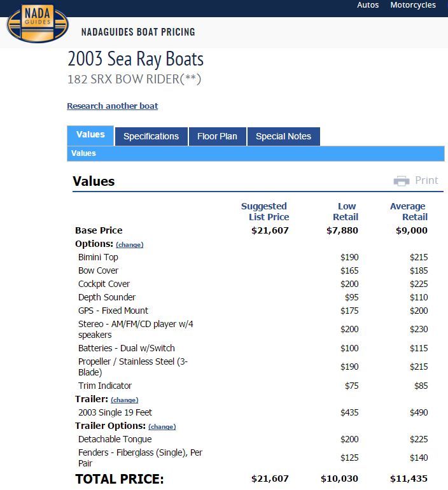
Task: Click change link next to Trailer Options
Action: pos(162,426)
